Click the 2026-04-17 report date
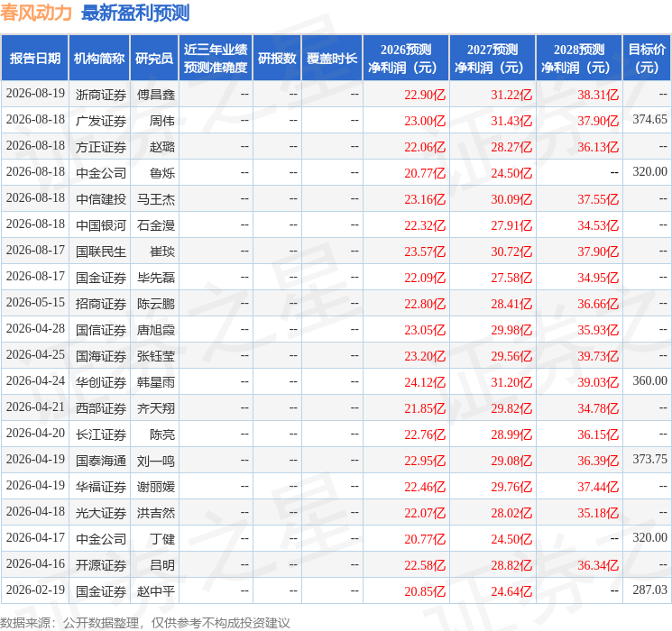Viewport: 672px width, 631px height. (35, 537)
